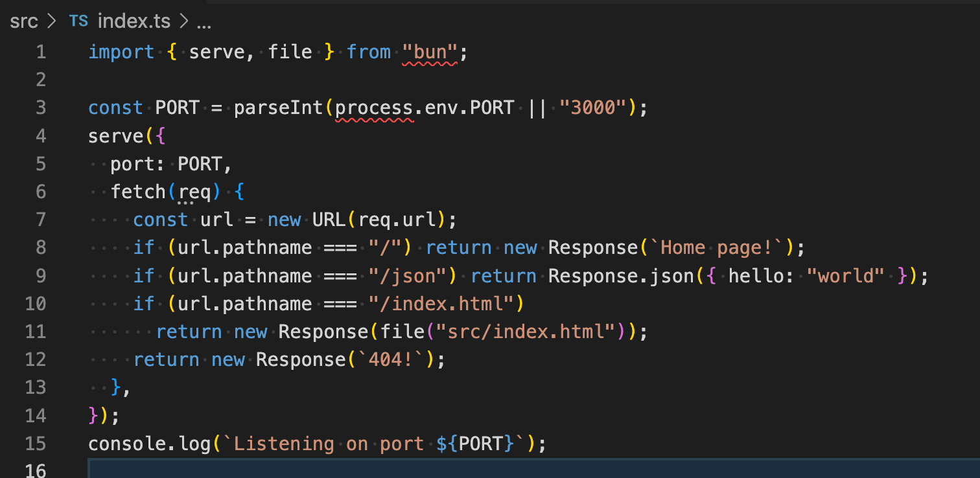980x478 pixels.
Task: Click the chevron between src and index.ts
Action: pos(51,21)
